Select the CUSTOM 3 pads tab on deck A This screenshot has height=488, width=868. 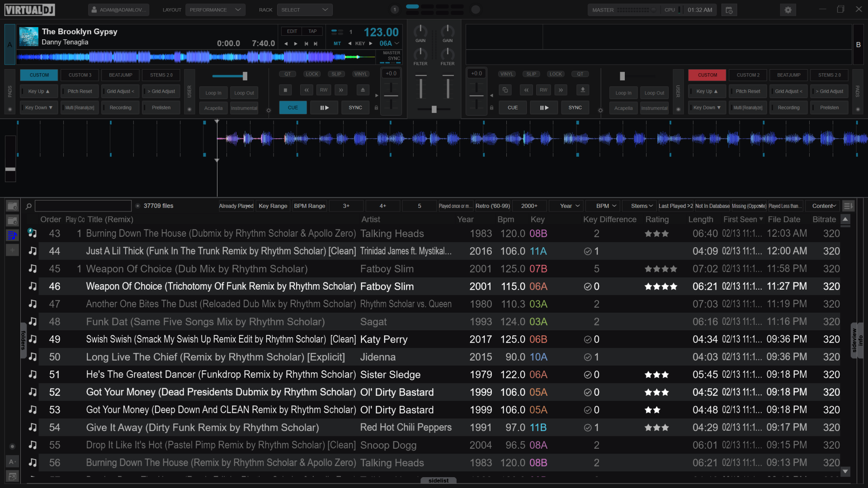pos(80,75)
